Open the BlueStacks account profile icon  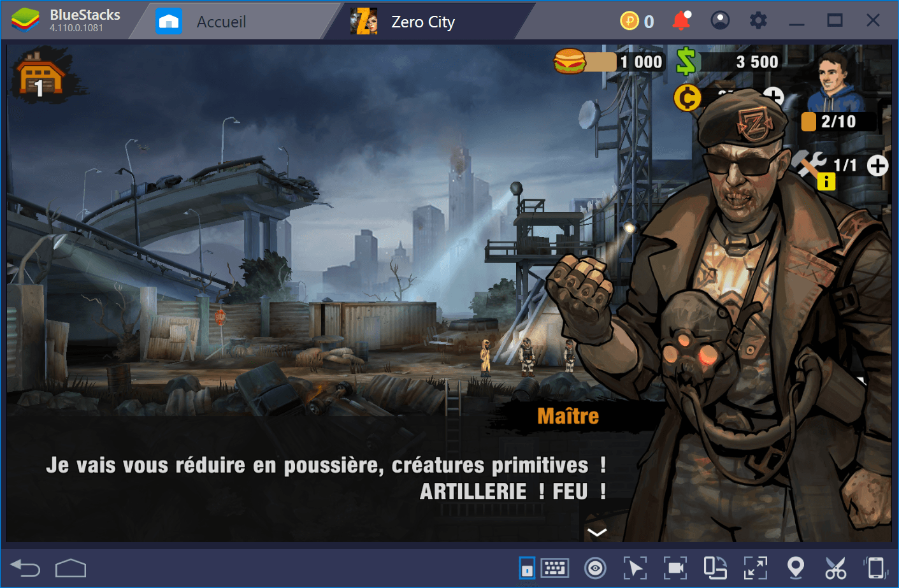click(720, 21)
